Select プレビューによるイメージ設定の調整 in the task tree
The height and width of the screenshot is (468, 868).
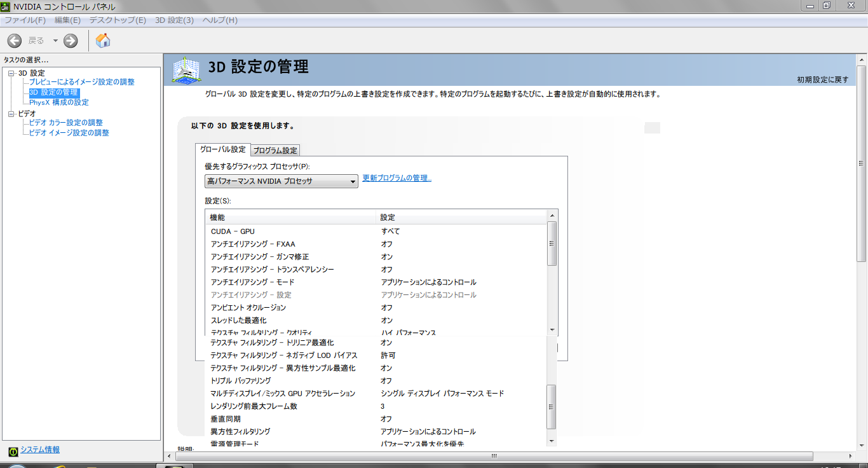[x=82, y=82]
